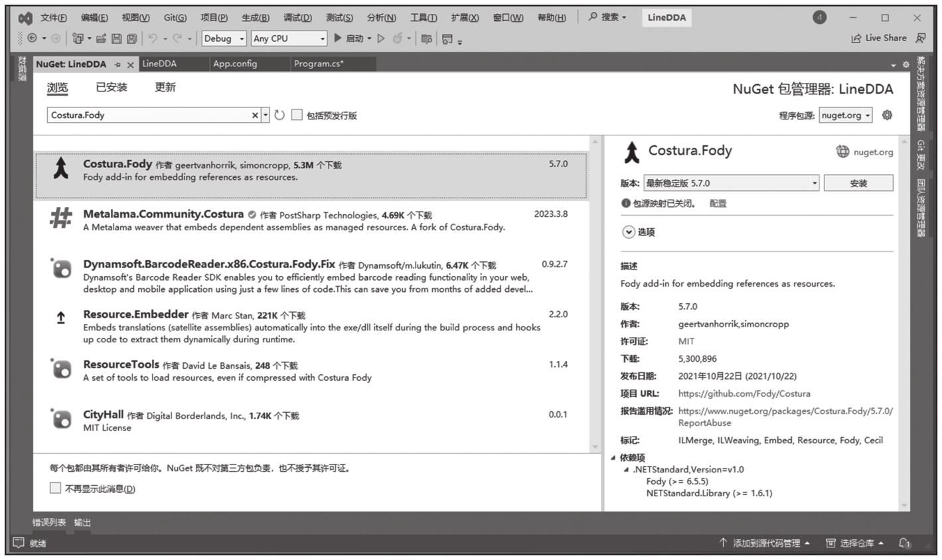942x560 pixels.
Task: Open file using the folder icon
Action: (101, 38)
